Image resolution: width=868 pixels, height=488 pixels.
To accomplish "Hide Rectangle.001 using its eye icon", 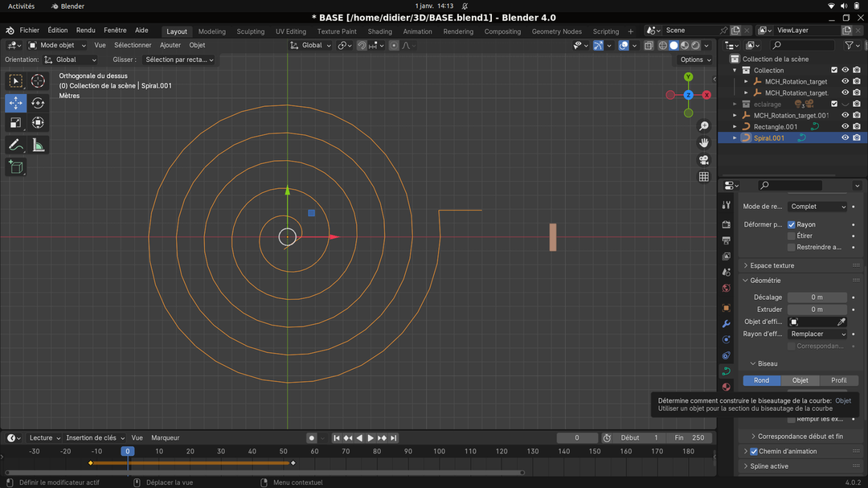I will pyautogui.click(x=845, y=126).
